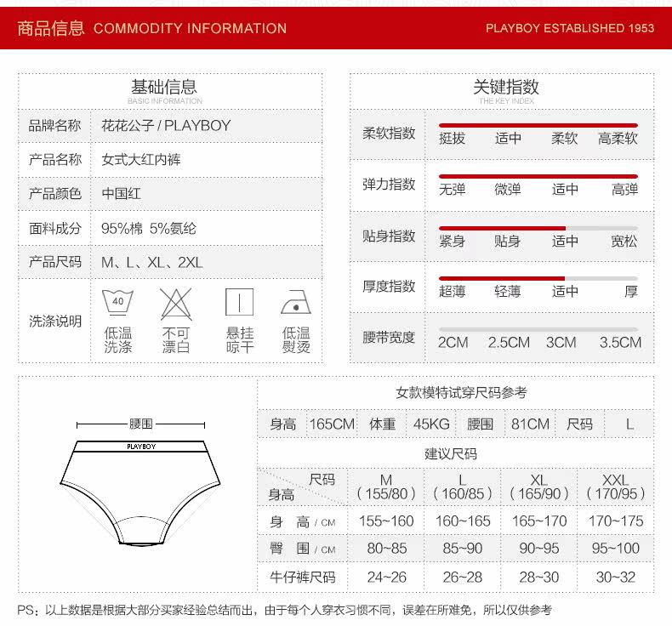This screenshot has height=626, width=672.
Task: Click the crossed-out triangle no-bleach icon
Action: (176, 304)
